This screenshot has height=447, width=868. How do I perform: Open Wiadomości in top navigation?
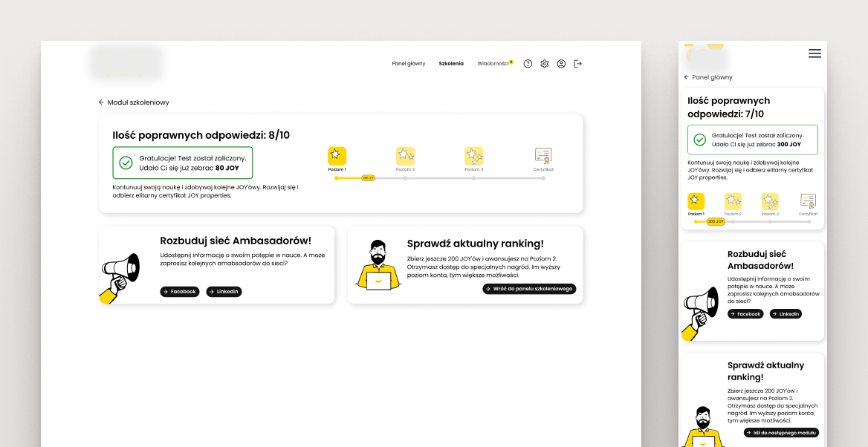(493, 64)
